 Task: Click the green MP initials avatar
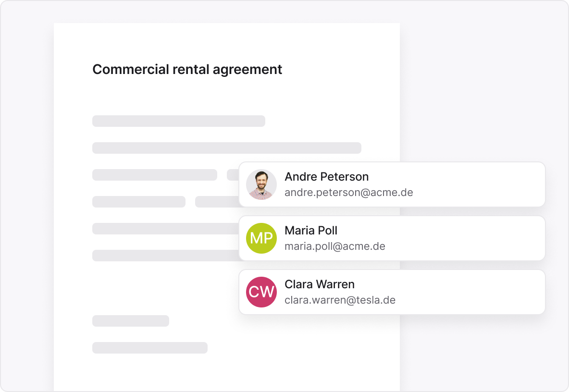point(261,238)
